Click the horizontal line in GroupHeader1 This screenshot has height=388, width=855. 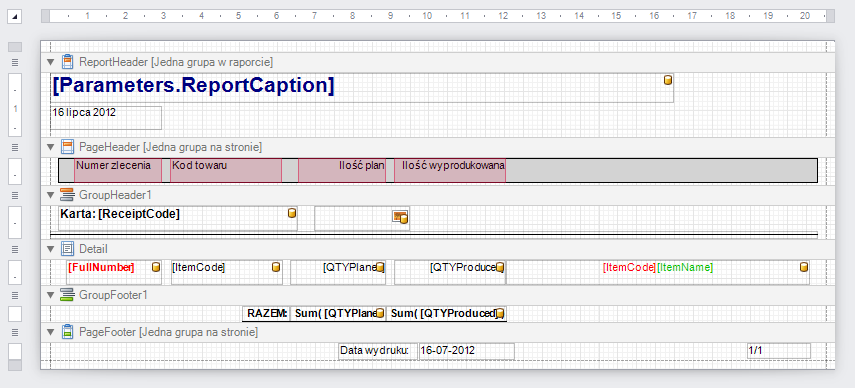click(x=434, y=235)
